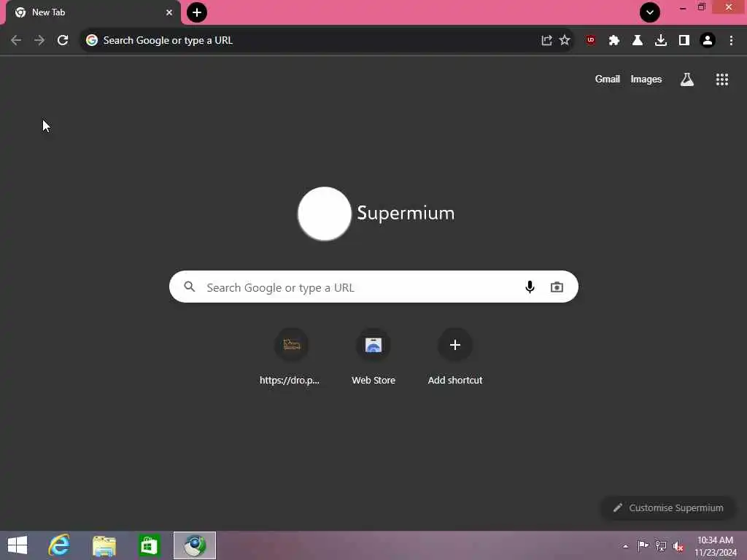Open the Extensions puzzle piece menu
This screenshot has height=560, width=747.
(x=614, y=40)
